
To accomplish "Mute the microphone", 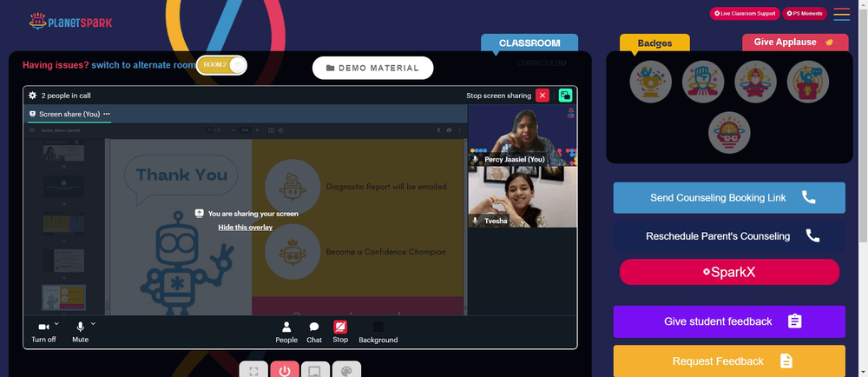I will [80, 332].
